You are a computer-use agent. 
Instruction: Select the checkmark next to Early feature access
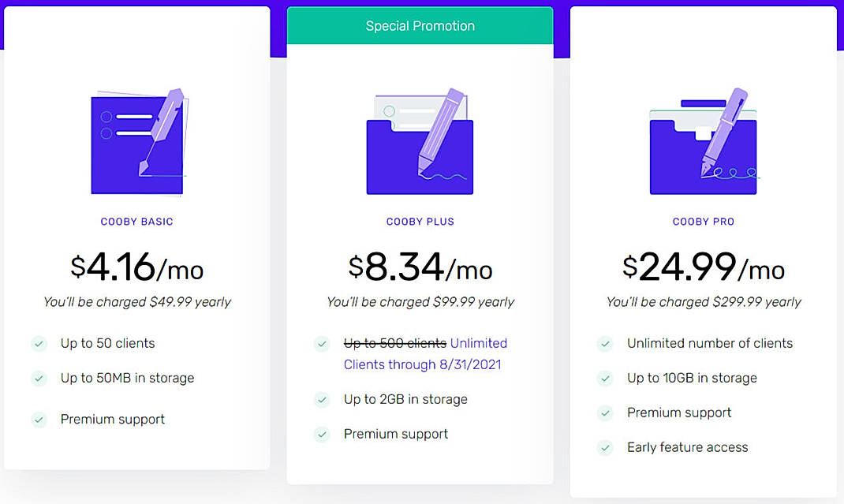pos(605,447)
